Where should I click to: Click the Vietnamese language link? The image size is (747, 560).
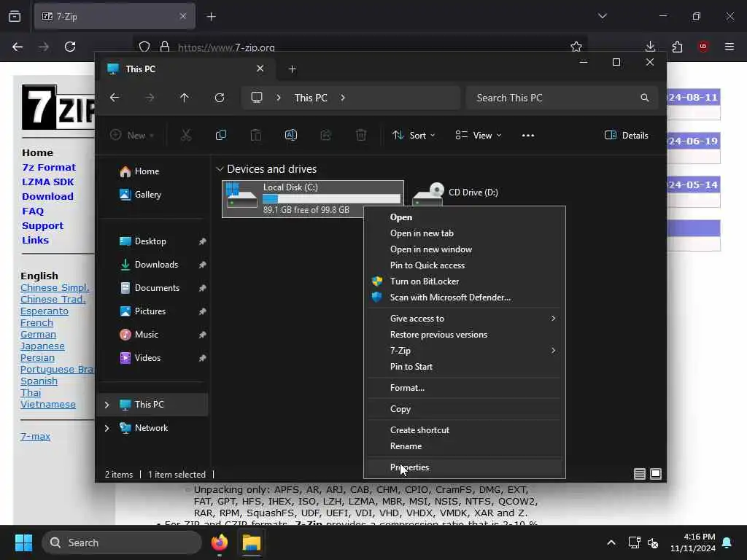click(47, 404)
